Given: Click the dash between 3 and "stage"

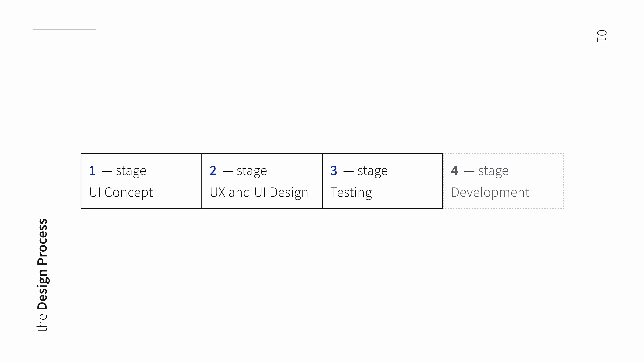Looking at the screenshot, I should (348, 172).
